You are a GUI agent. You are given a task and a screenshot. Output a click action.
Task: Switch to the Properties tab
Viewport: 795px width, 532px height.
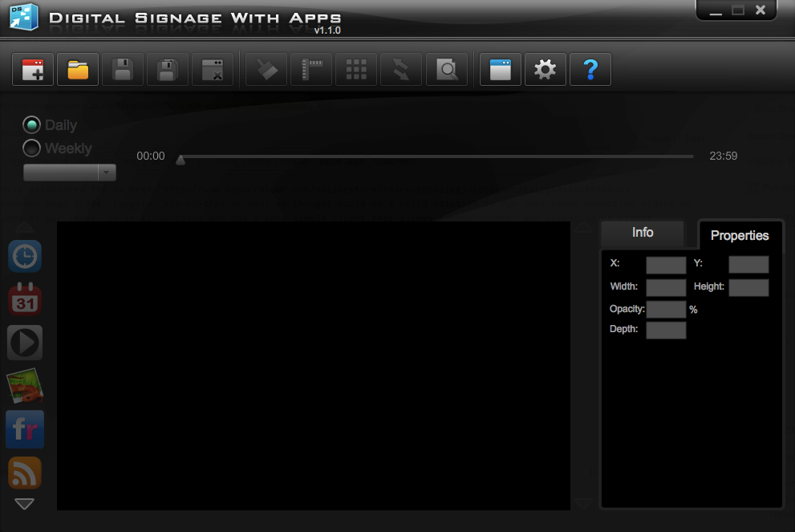pyautogui.click(x=740, y=235)
